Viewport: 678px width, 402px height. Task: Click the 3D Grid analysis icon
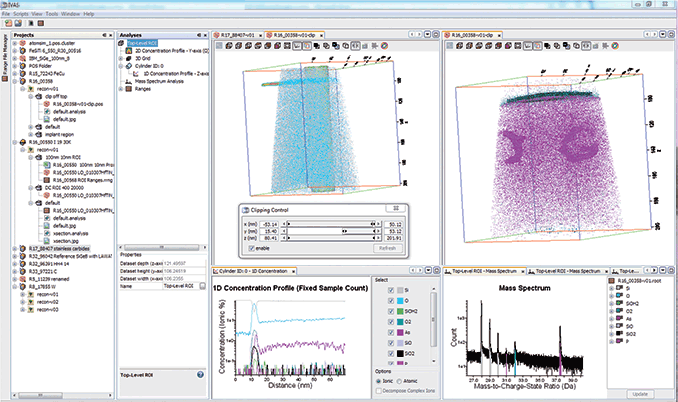pyautogui.click(x=128, y=59)
